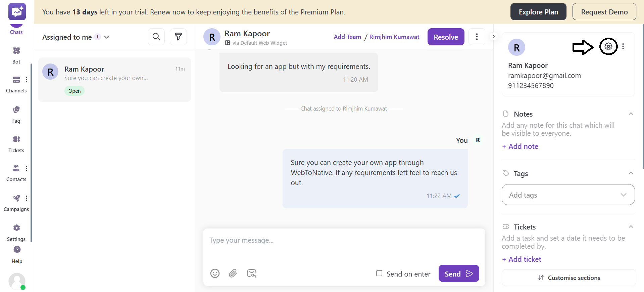Resolve the current chat
The width and height of the screenshot is (644, 292).
point(446,37)
